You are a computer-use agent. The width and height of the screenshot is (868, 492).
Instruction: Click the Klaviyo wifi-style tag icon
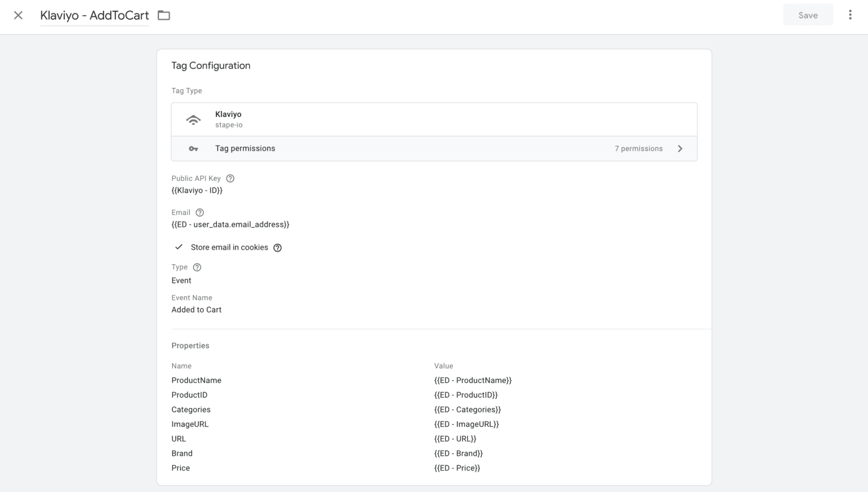[x=193, y=119]
